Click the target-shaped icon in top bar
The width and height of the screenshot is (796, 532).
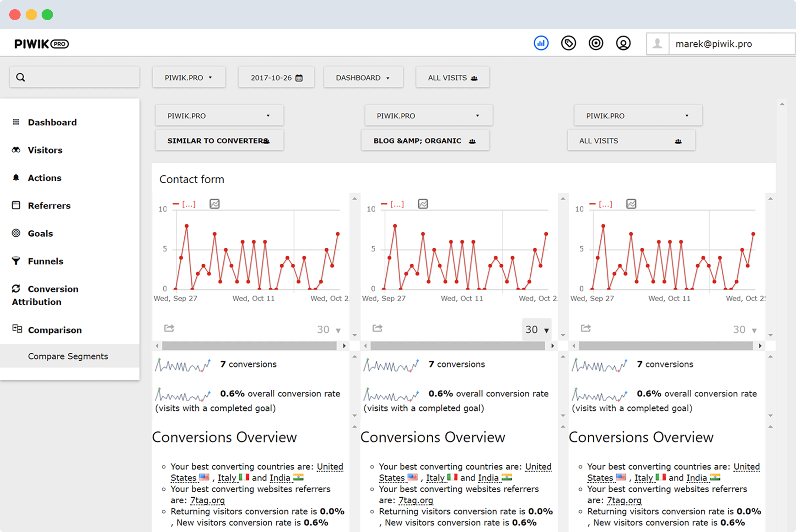[x=596, y=43]
